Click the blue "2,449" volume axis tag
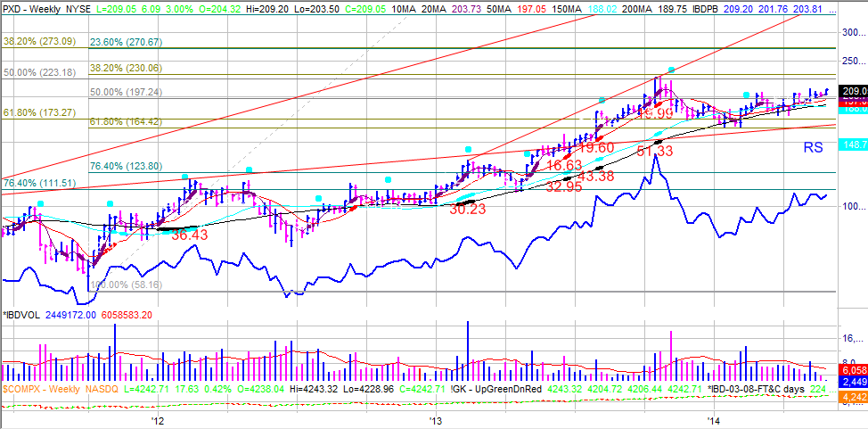The image size is (868, 429). [x=854, y=382]
